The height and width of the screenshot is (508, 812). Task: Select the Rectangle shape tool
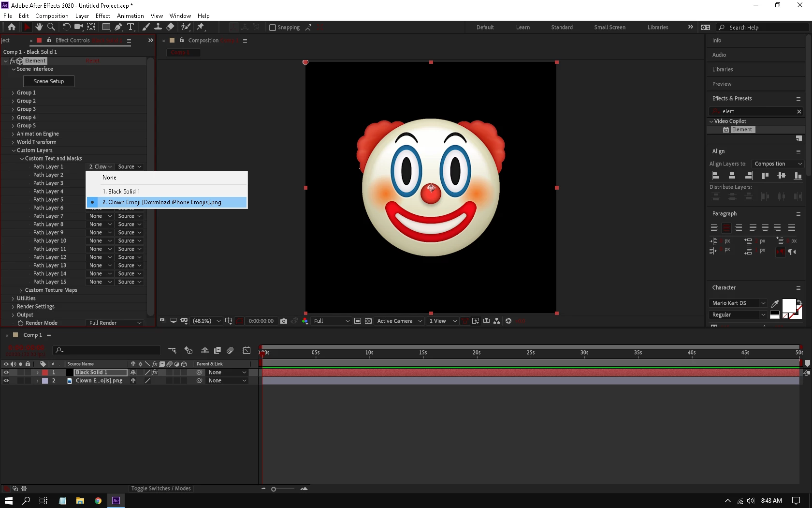point(106,27)
